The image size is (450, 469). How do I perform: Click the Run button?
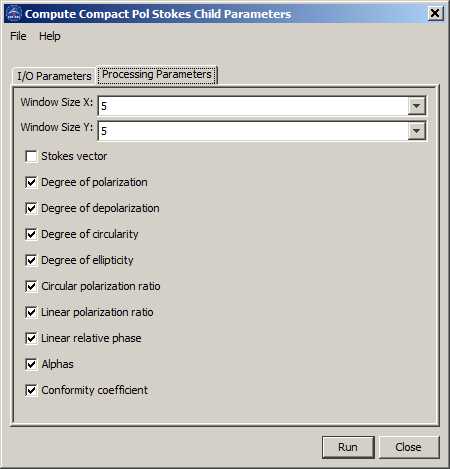pos(348,447)
